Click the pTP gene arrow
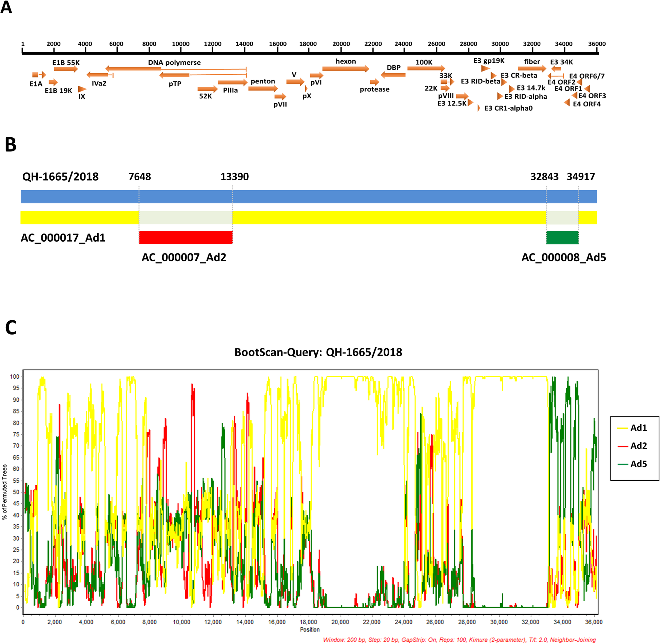660x644 pixels. 174,75
